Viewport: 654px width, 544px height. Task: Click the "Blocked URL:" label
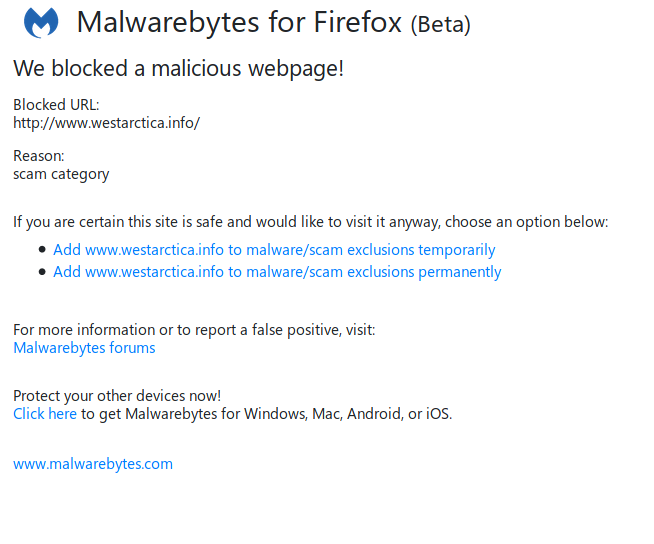point(56,105)
